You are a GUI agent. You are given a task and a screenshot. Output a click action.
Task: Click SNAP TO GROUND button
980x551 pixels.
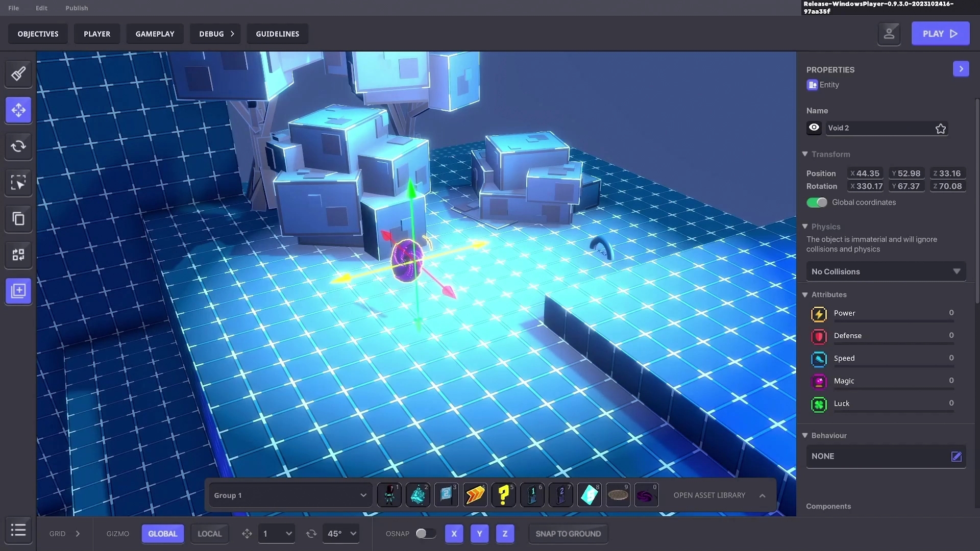tap(568, 534)
